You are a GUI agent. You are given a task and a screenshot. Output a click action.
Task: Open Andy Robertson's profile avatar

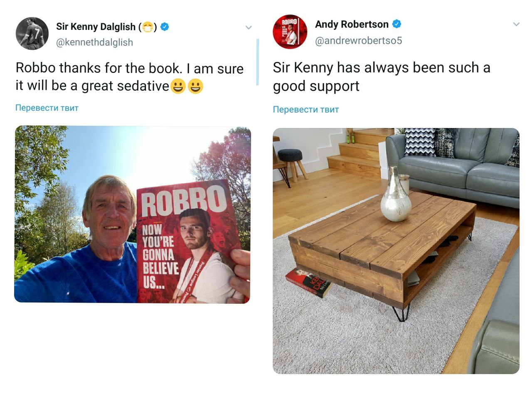coord(290,32)
